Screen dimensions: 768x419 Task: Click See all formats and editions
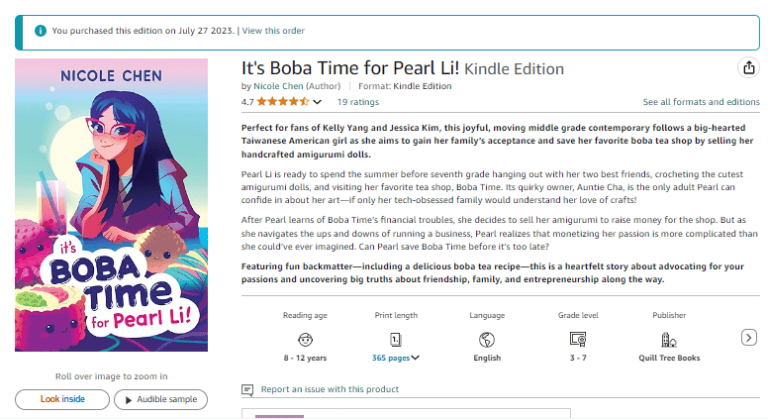coord(701,102)
